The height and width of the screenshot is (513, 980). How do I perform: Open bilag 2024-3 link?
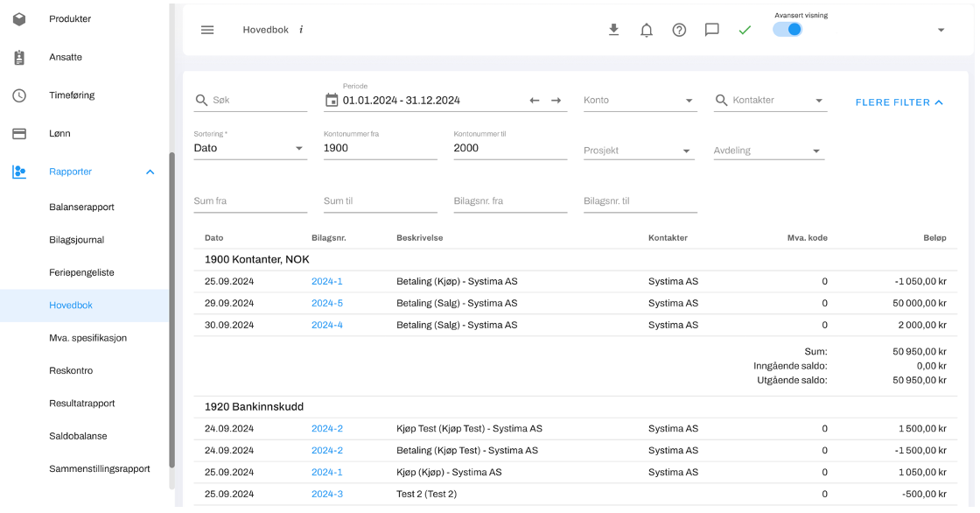click(x=327, y=495)
